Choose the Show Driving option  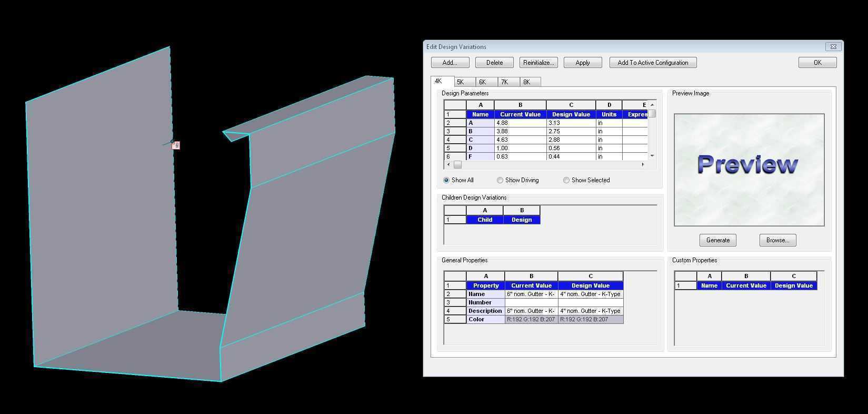[x=518, y=180]
